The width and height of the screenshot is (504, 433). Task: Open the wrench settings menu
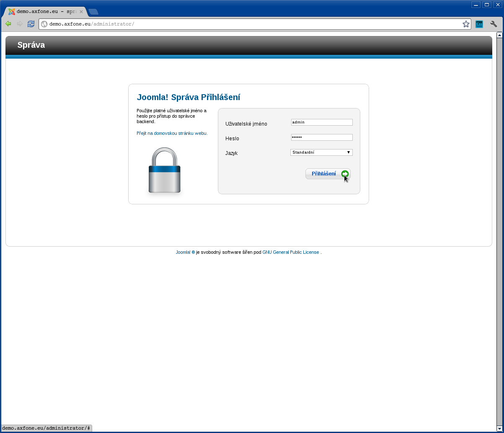click(494, 24)
